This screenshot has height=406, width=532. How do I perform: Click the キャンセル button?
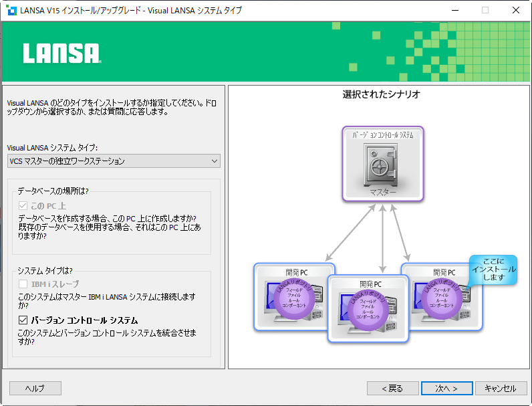(x=501, y=388)
